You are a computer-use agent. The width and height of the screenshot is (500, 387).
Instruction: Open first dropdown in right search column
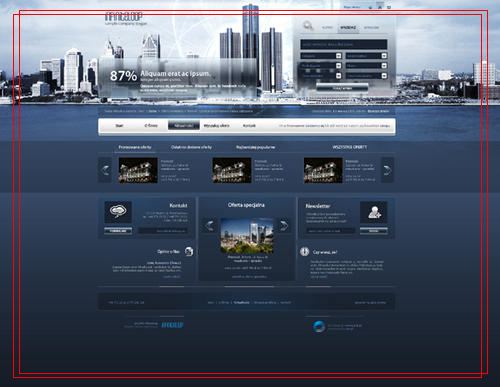pyautogui.click(x=366, y=56)
